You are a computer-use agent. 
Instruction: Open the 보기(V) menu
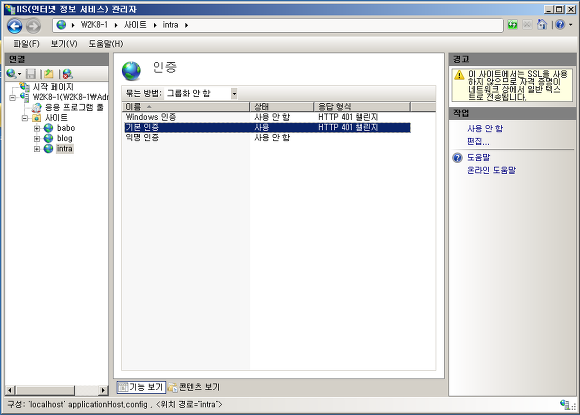[x=64, y=44]
